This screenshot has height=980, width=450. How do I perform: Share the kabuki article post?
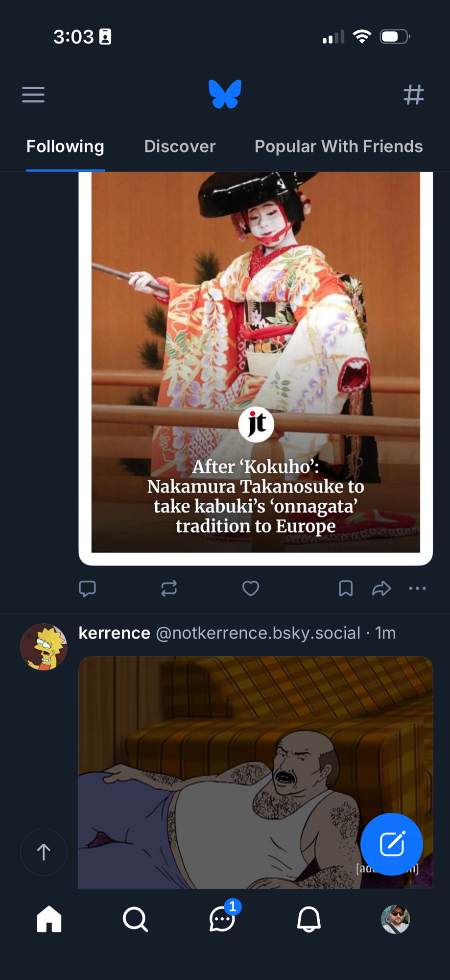tap(381, 588)
